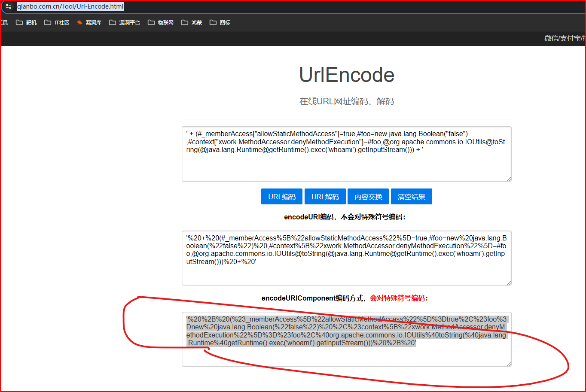This screenshot has height=392, width=586.
Task: Open the 漏洞库 bookmark
Action: pyautogui.click(x=89, y=22)
